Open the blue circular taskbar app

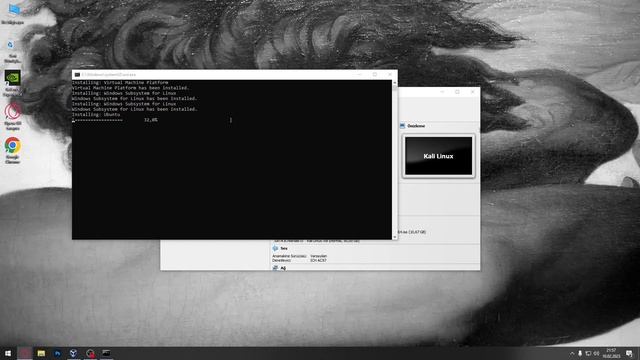[x=57, y=353]
